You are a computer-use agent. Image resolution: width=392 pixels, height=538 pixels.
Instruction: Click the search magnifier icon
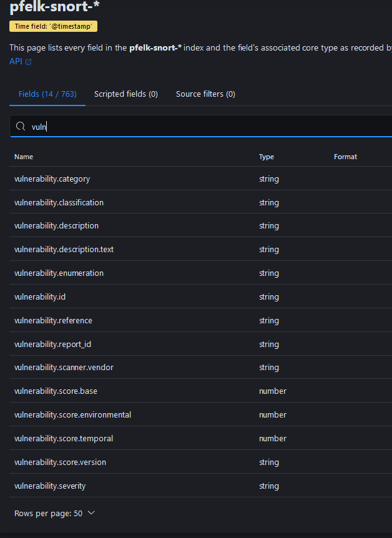21,126
